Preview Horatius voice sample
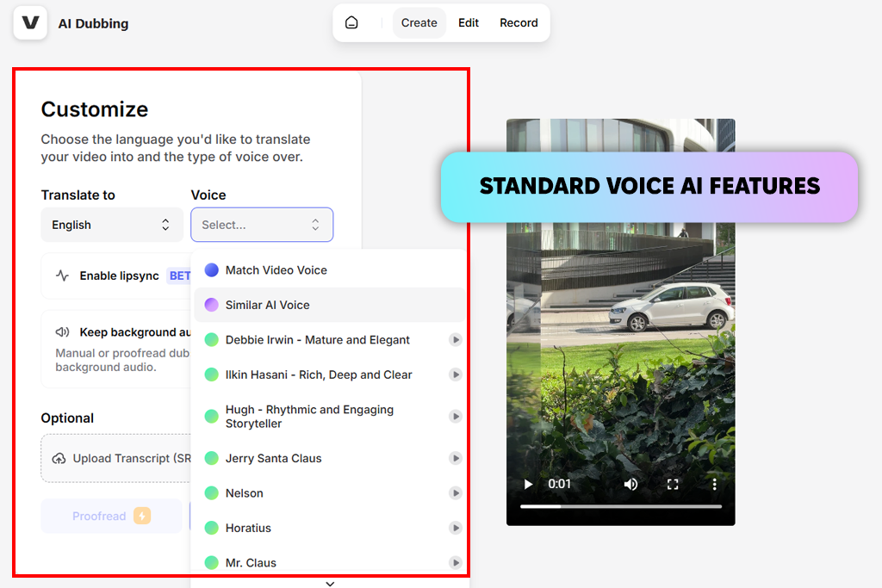882x588 pixels. pos(456,528)
